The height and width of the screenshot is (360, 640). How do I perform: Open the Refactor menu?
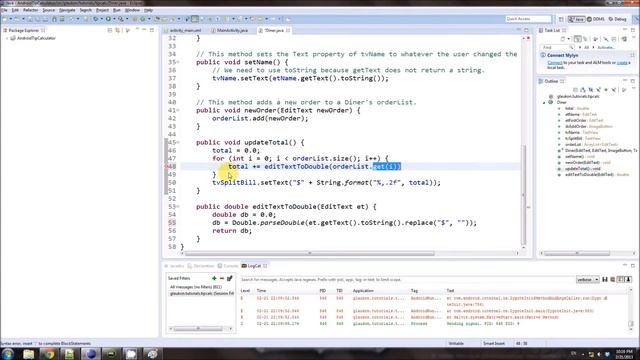(x=30, y=10)
